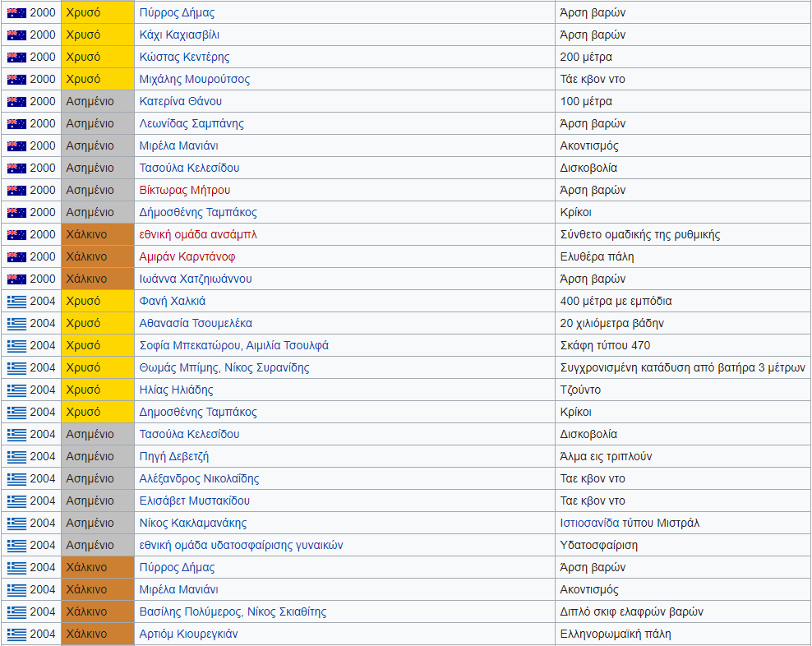Follow the red Βίκτωρας Μήτρου link
The width and height of the screenshot is (812, 646).
184,191
